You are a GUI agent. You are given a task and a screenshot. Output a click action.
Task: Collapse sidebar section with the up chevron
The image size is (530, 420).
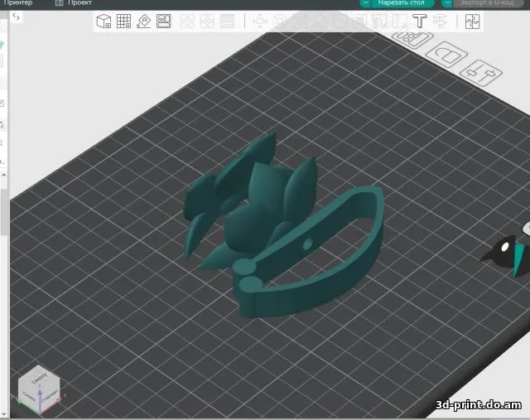point(3,175)
